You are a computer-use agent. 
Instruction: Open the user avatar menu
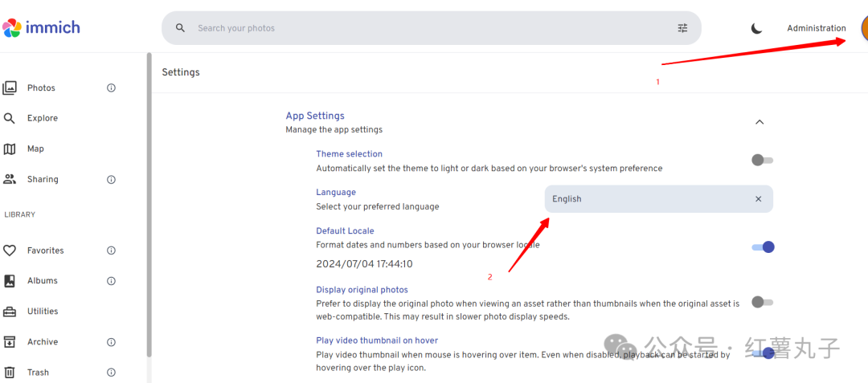(x=864, y=27)
